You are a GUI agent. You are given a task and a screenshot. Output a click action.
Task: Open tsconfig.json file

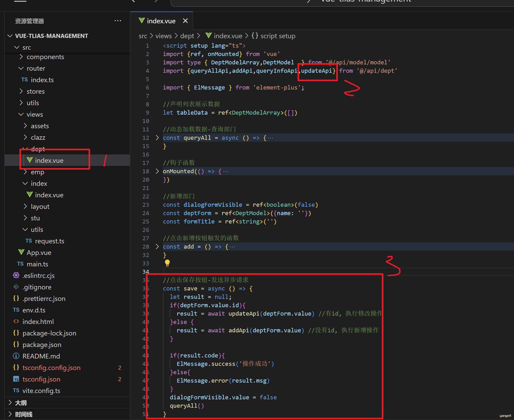(x=41, y=379)
